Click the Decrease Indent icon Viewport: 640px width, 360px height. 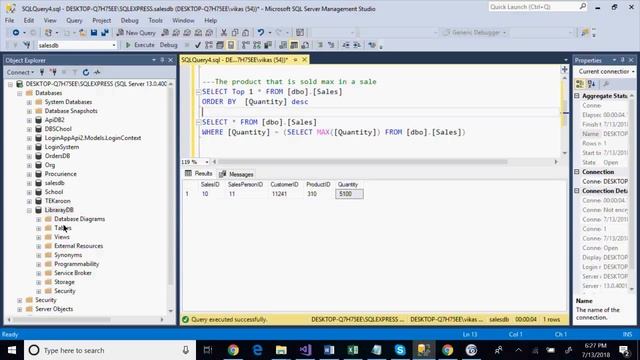point(346,45)
